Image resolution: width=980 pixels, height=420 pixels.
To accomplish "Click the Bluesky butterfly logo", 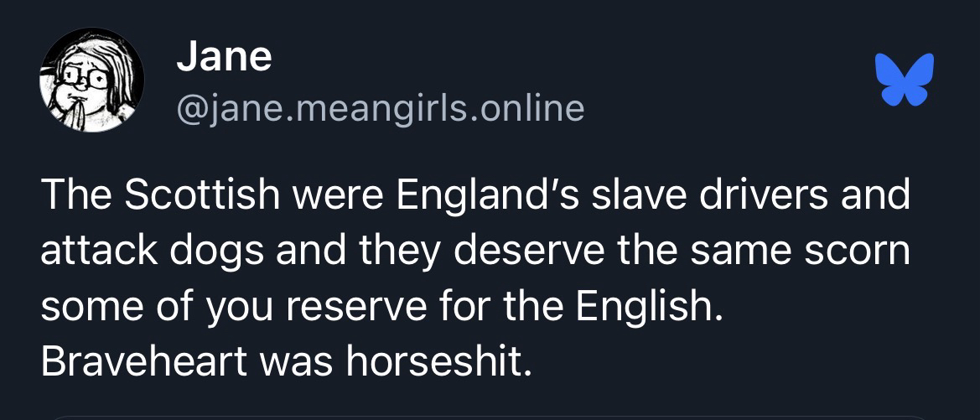I will tap(904, 80).
